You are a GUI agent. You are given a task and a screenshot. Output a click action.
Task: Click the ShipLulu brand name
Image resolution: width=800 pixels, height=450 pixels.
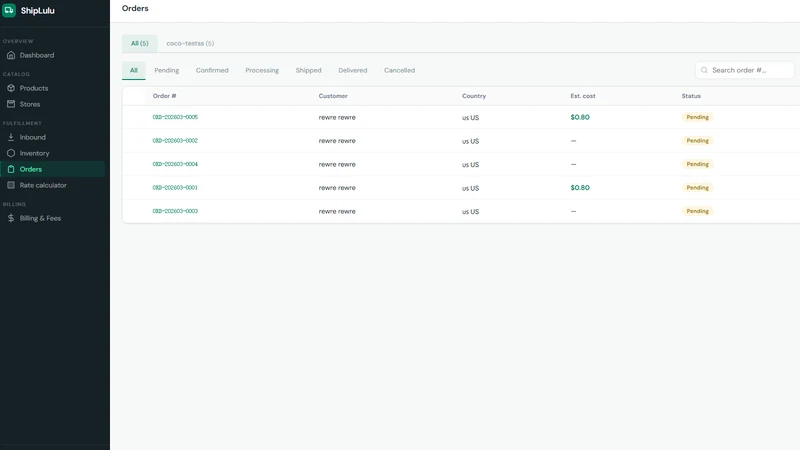(x=37, y=11)
